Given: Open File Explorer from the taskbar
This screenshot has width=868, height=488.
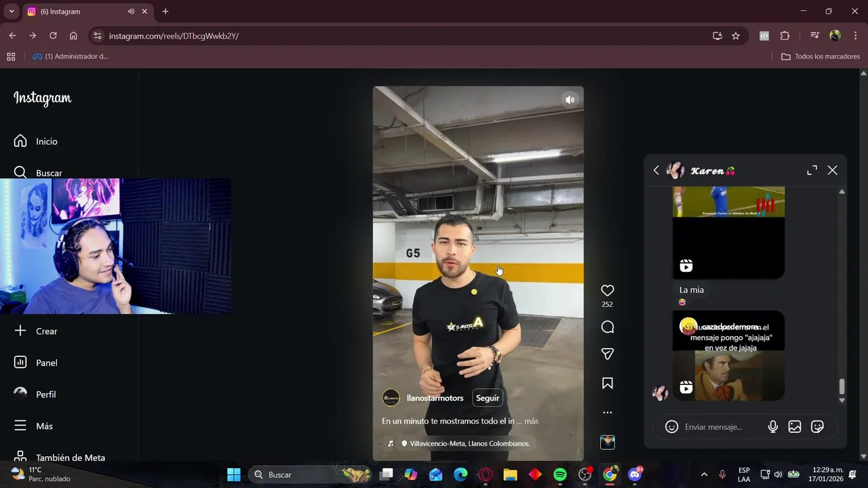Looking at the screenshot, I should coord(510,474).
